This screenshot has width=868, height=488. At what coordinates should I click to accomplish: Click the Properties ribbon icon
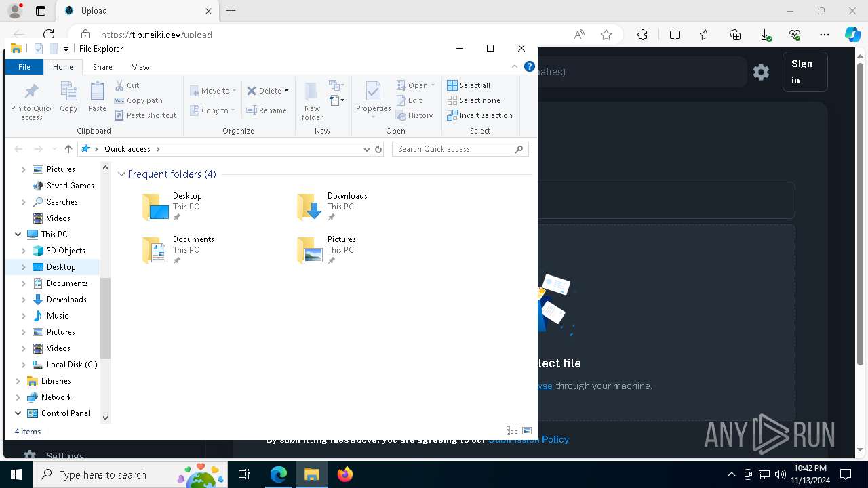click(x=373, y=91)
